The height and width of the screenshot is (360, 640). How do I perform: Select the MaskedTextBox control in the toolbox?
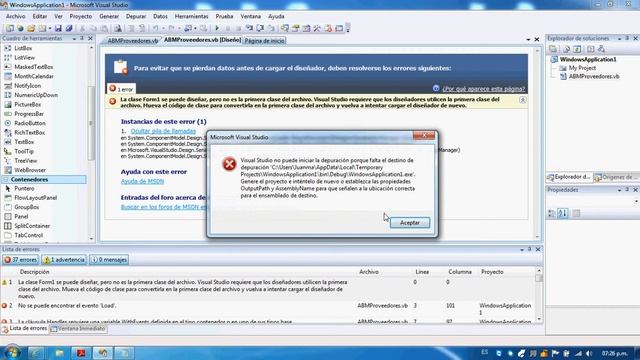coord(33,67)
